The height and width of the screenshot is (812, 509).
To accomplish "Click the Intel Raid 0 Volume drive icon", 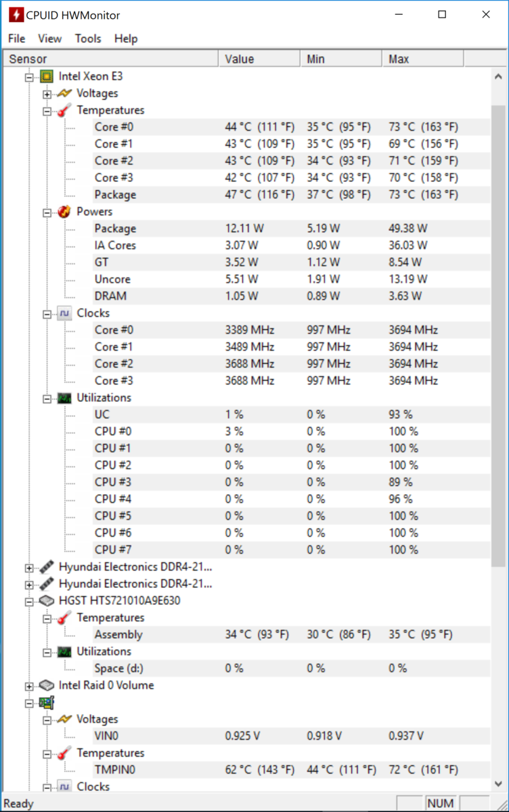I will 47,685.
